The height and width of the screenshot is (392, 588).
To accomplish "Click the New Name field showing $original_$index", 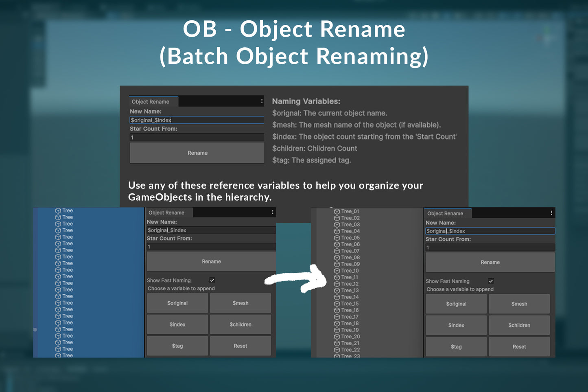I will point(197,120).
